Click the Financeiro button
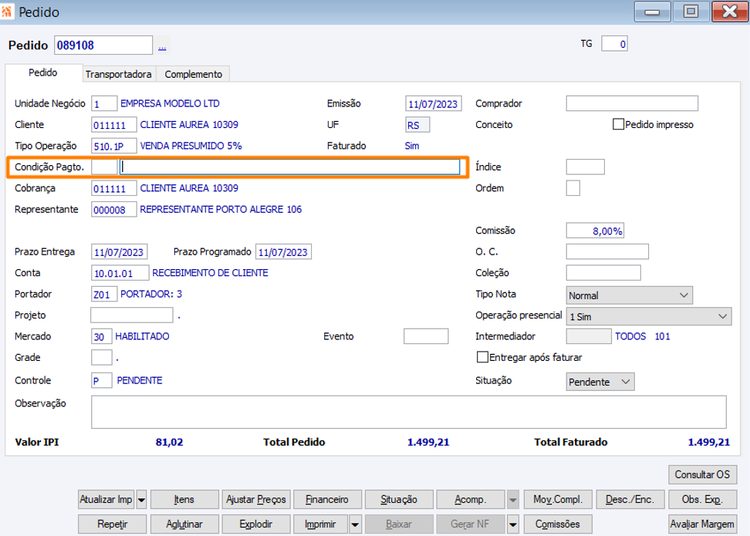 [327, 500]
